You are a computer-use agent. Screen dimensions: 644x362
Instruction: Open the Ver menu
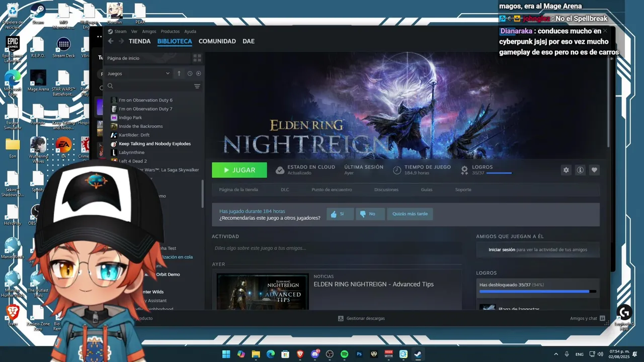tap(134, 31)
